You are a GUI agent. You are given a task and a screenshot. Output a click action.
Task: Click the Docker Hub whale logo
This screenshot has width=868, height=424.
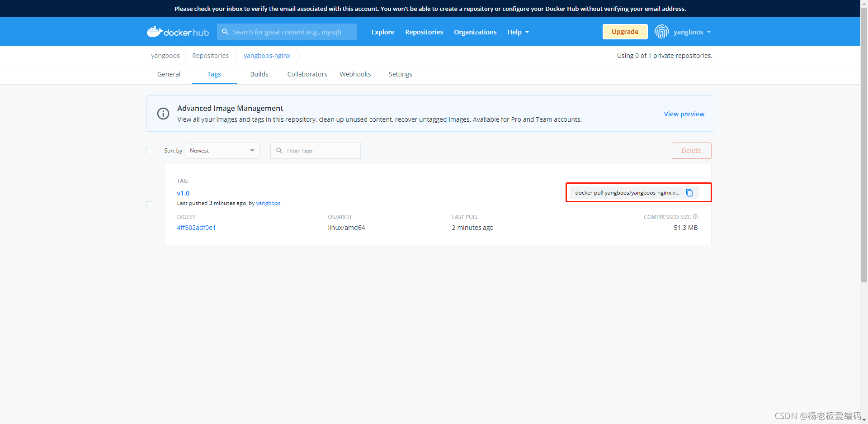click(x=178, y=32)
